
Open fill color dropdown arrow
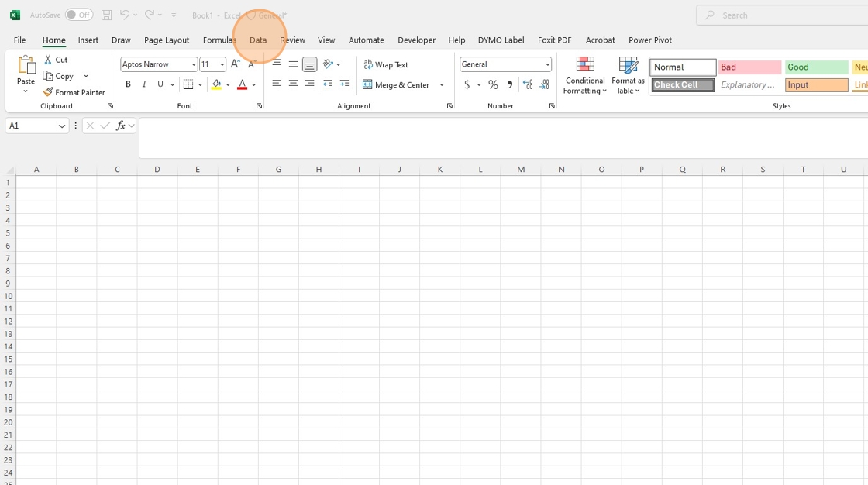tap(228, 84)
